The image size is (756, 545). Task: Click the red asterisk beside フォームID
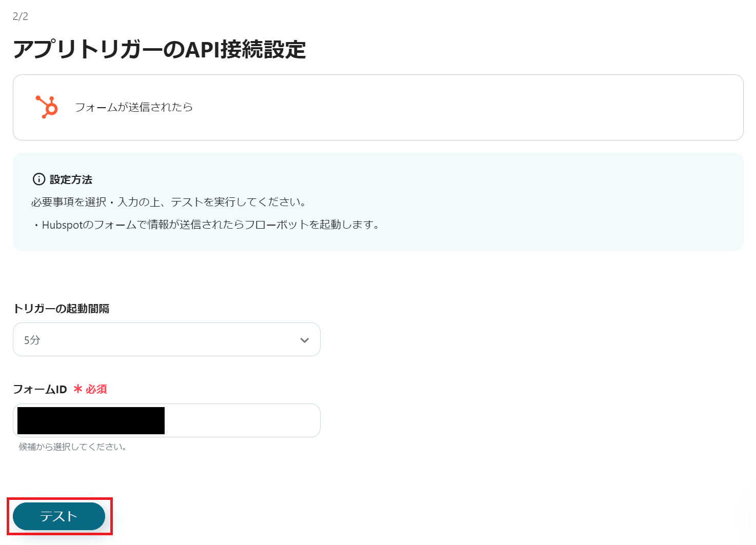point(77,389)
